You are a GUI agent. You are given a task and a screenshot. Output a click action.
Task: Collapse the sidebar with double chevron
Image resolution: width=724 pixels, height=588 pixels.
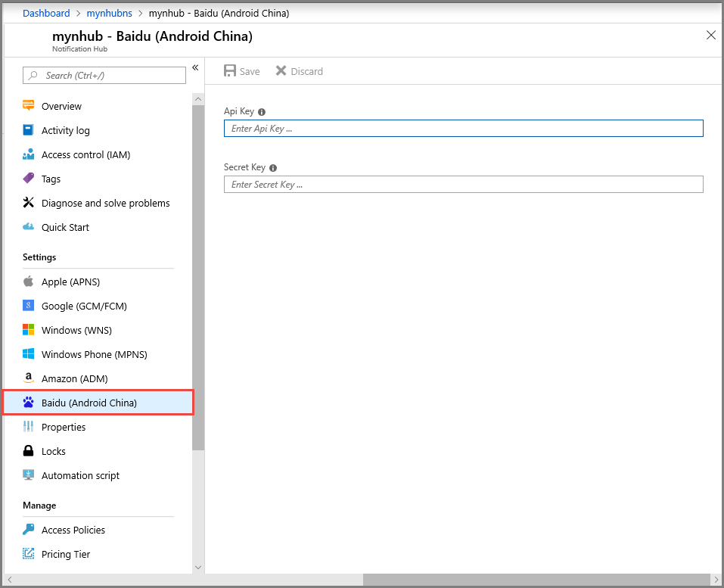pyautogui.click(x=195, y=68)
